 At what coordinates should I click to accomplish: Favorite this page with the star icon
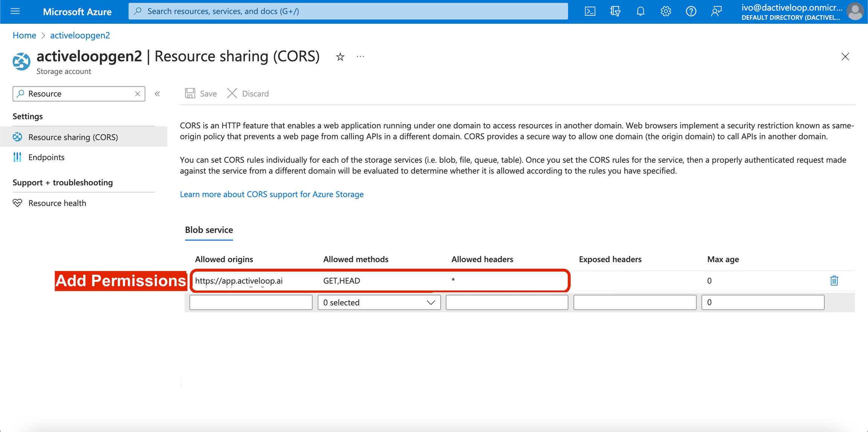click(340, 57)
